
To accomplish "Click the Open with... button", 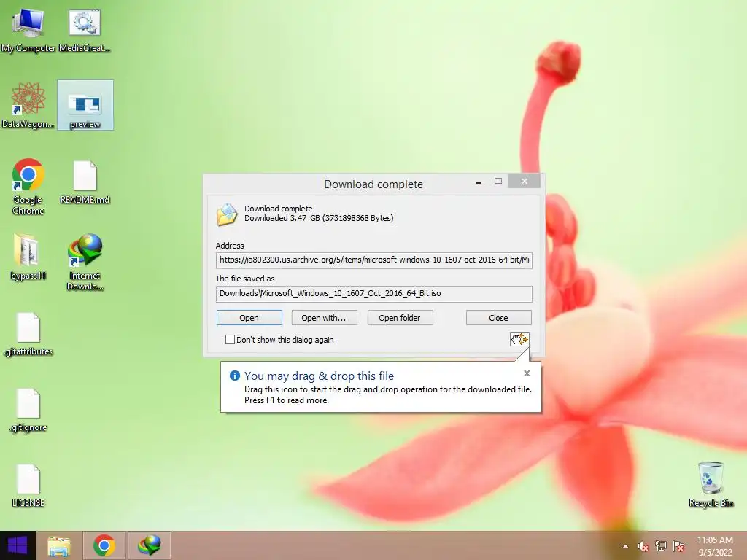I will pos(324,318).
